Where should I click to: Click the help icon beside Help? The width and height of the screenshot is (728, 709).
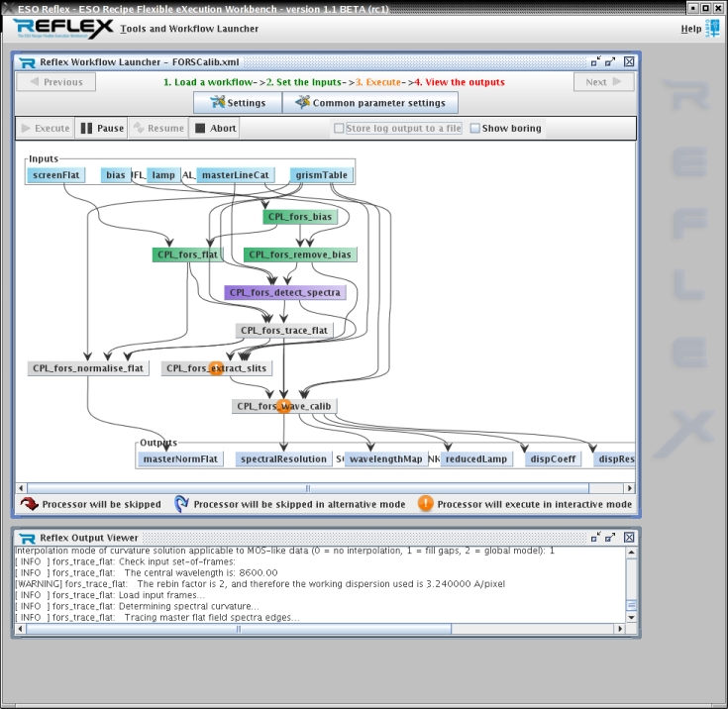coord(713,28)
